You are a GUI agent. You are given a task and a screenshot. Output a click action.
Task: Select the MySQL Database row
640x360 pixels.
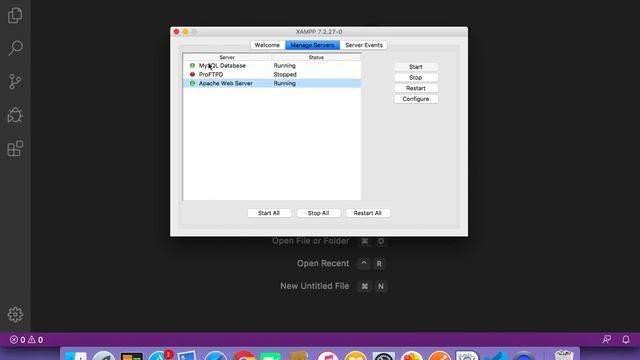click(x=272, y=65)
